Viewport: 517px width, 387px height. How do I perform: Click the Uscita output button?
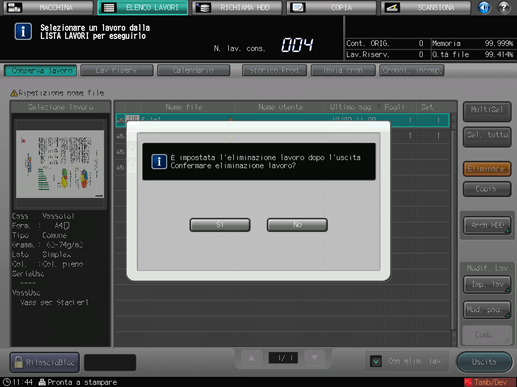click(484, 362)
